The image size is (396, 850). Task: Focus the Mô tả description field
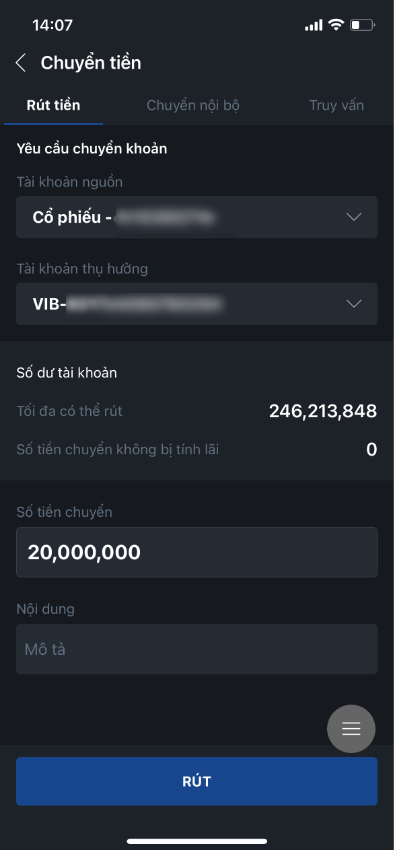[x=197, y=649]
